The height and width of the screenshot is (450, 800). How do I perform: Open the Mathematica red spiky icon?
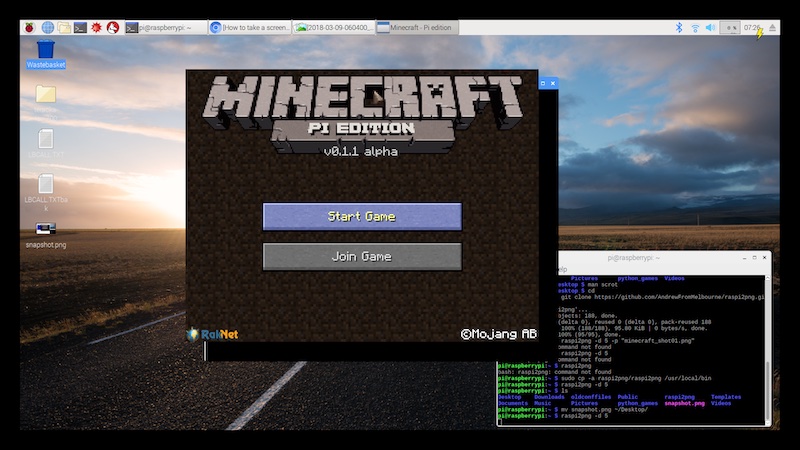pyautogui.click(x=96, y=28)
